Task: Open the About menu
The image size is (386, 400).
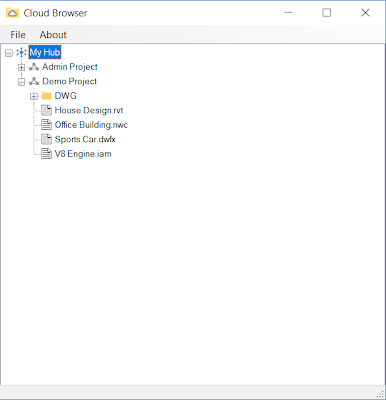Action: pos(53,35)
